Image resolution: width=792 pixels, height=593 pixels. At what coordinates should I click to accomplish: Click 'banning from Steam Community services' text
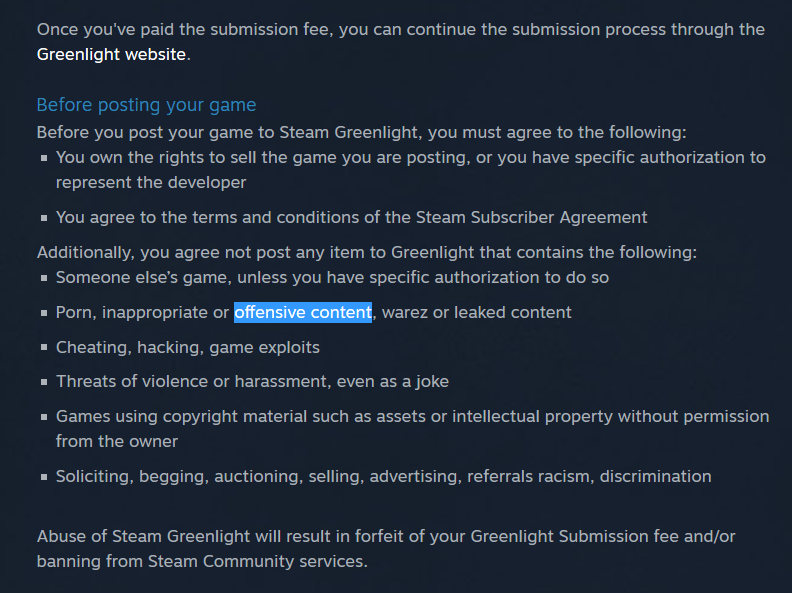[202, 561]
